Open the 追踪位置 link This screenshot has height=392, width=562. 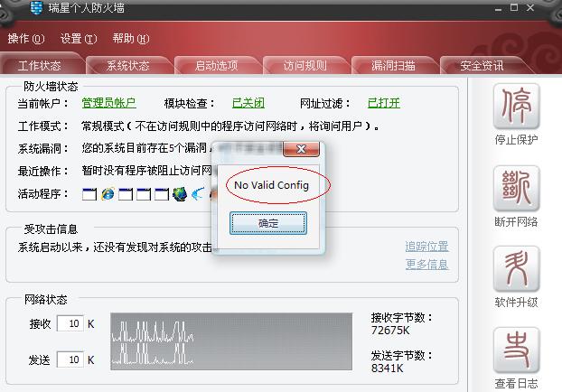click(x=426, y=247)
